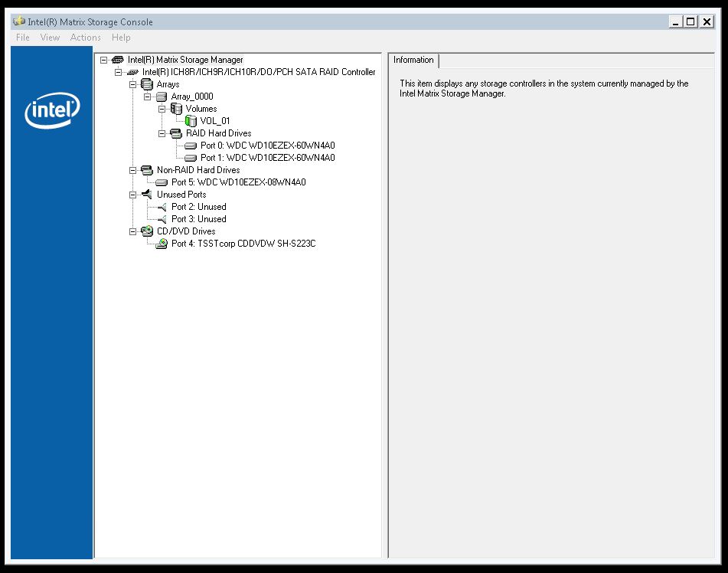Click the Intel Matrix Storage Console title icon
This screenshot has width=728, height=573.
[x=19, y=21]
